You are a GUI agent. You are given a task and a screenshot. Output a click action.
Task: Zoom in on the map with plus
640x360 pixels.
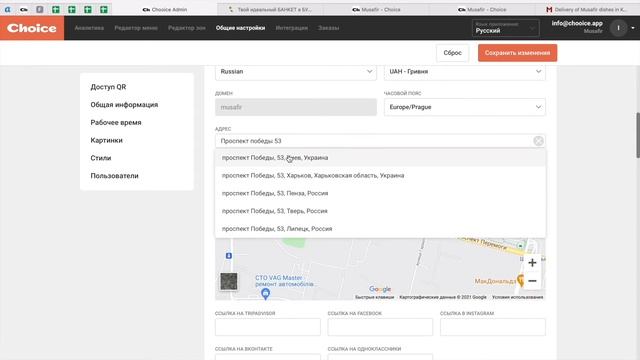(x=532, y=263)
